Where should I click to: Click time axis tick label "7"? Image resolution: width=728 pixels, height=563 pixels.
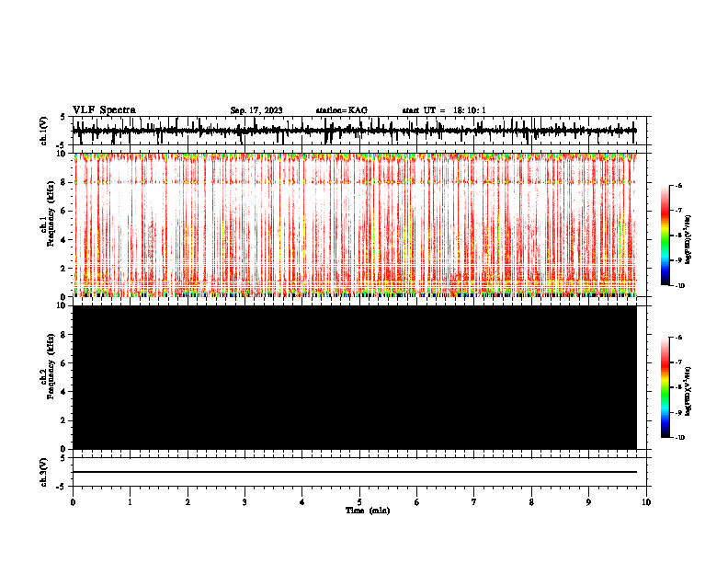point(474,502)
